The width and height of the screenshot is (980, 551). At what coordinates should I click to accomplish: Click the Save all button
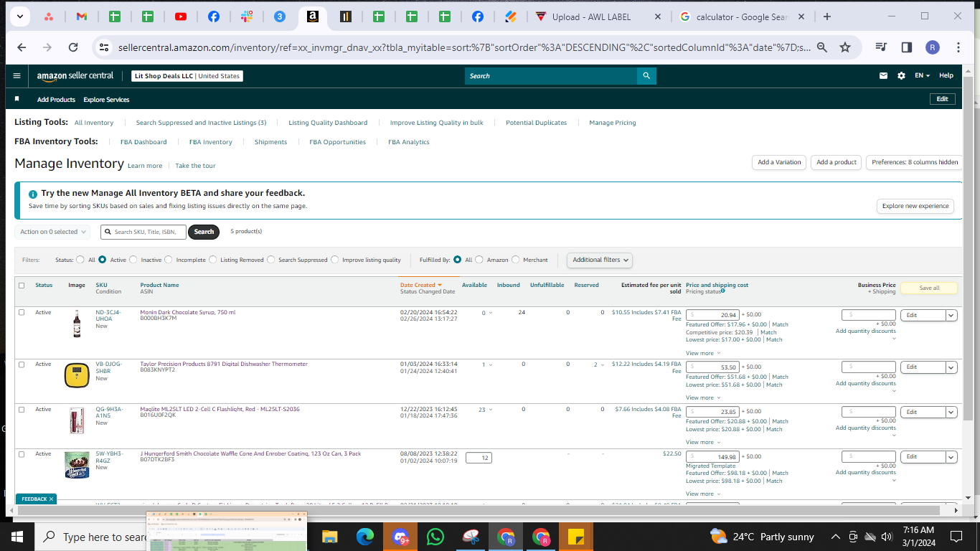(930, 288)
